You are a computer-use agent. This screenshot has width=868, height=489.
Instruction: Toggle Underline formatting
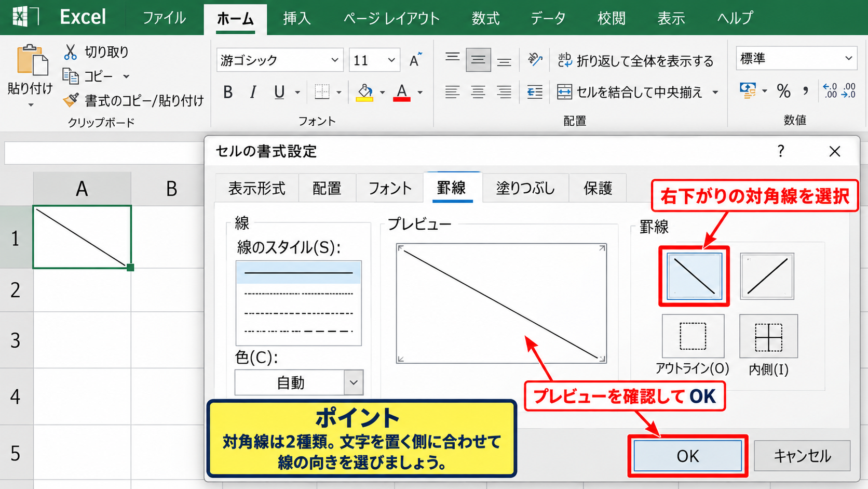[x=279, y=92]
